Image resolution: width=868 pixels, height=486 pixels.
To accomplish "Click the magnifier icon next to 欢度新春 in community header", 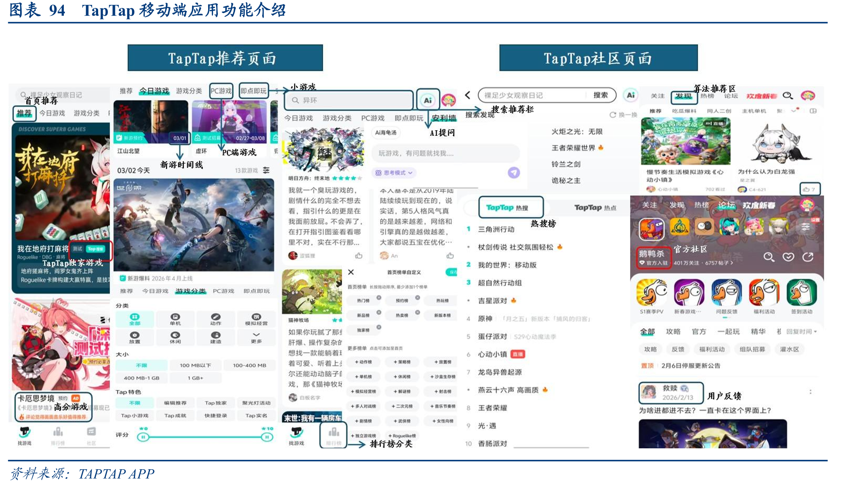I will point(787,95).
